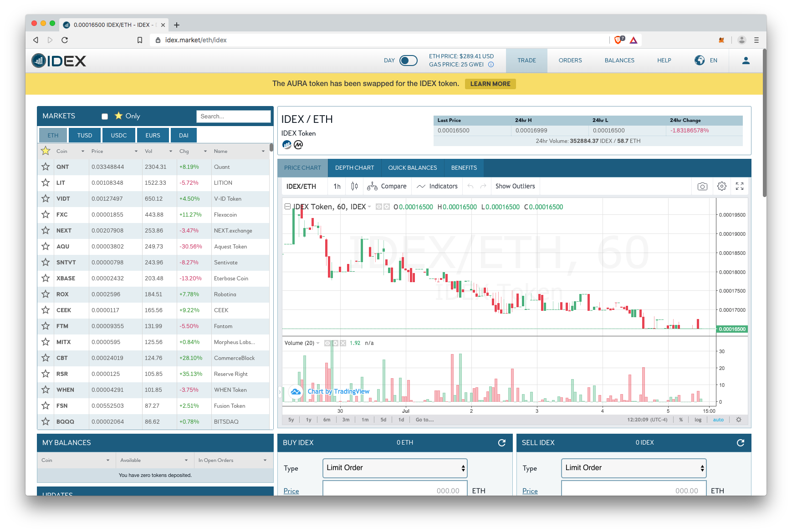
Task: Click the IDEX logo
Action: click(x=59, y=61)
